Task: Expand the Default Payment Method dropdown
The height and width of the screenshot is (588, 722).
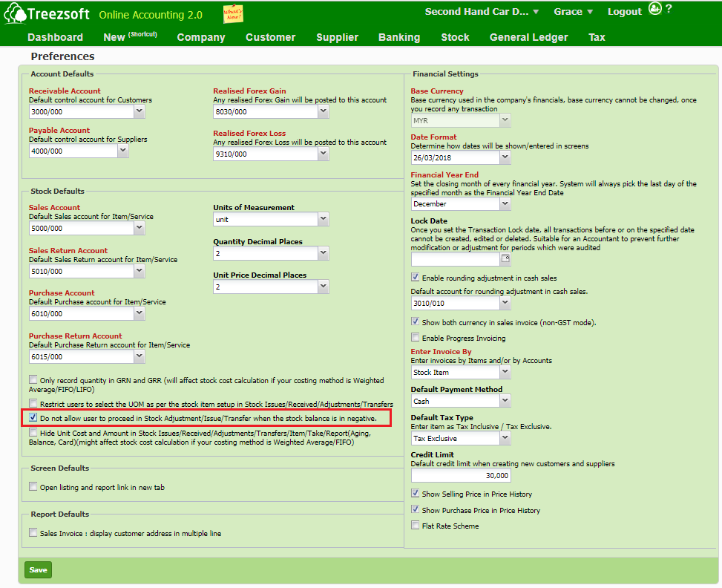Action: tap(505, 401)
